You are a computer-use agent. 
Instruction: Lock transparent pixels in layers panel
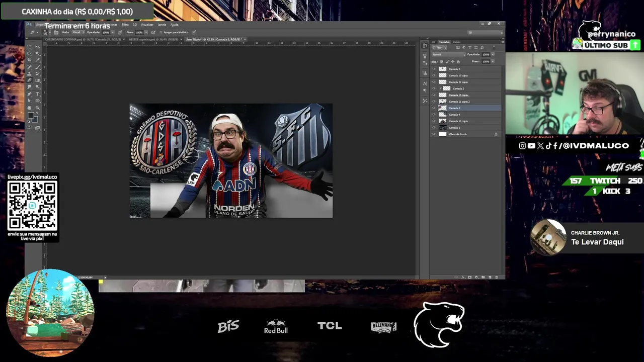[x=442, y=62]
